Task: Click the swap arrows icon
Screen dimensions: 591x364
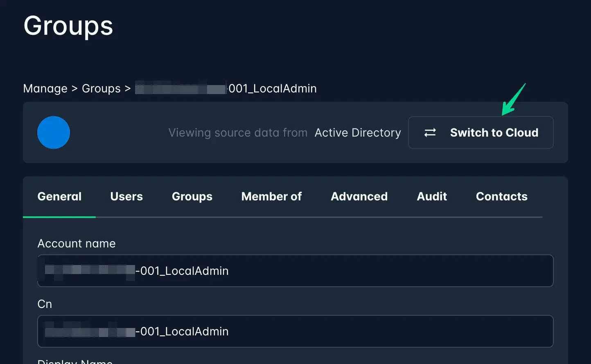Action: tap(430, 133)
